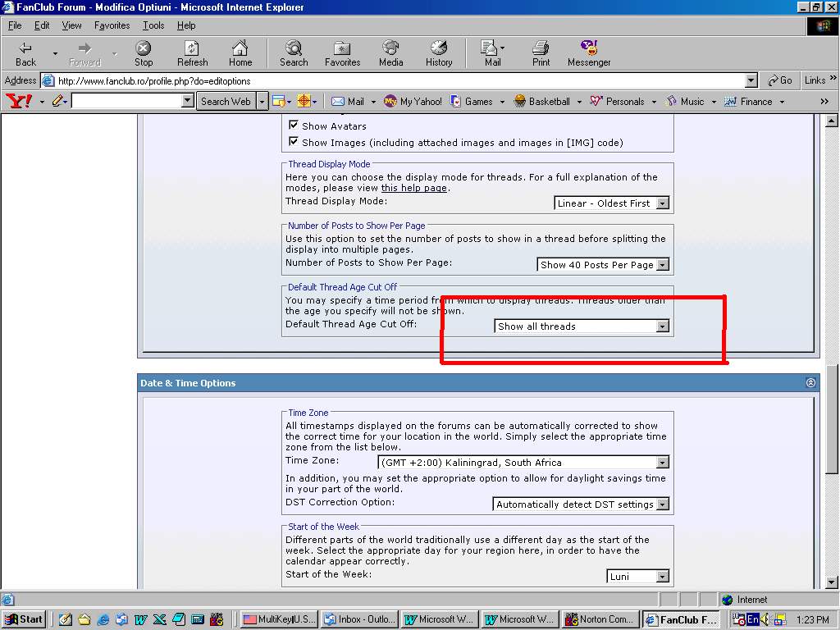The image size is (840, 630).
Task: Click the Yahoo toolbar search field
Action: pyautogui.click(x=127, y=101)
